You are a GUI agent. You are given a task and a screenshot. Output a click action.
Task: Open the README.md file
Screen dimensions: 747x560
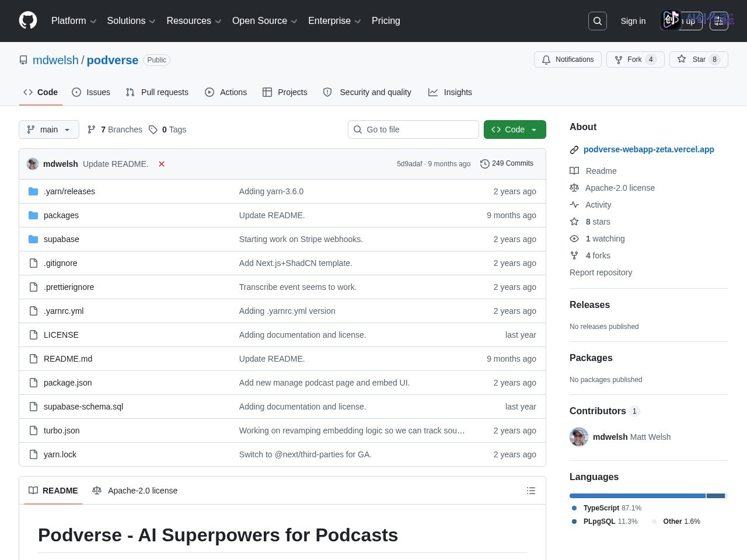(x=68, y=359)
